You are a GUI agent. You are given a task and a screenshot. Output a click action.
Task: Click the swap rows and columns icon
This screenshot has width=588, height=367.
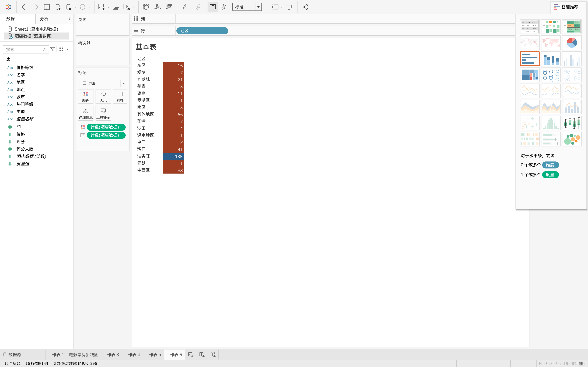coord(146,7)
